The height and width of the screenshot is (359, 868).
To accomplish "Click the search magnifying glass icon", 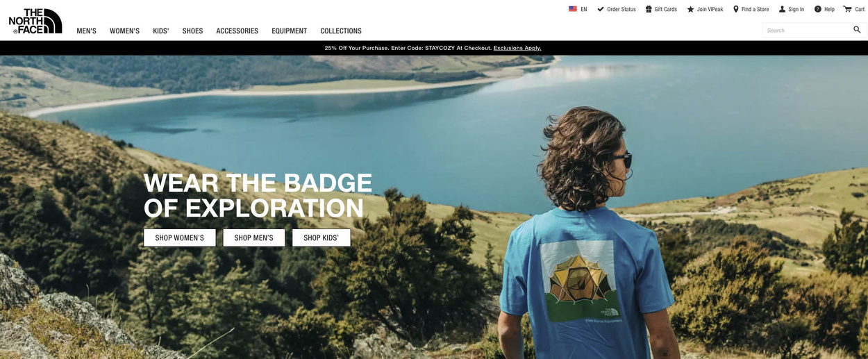I will point(857,30).
